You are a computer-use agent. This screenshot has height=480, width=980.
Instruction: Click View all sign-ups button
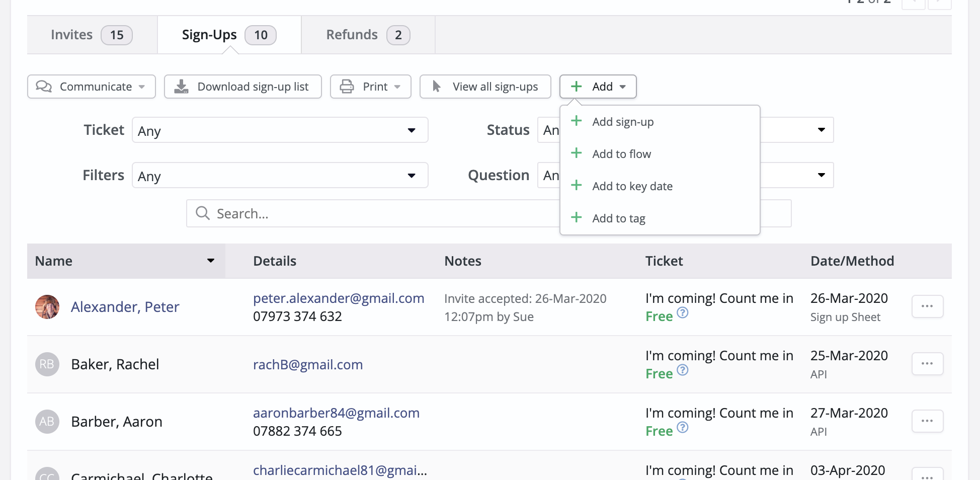coord(485,87)
